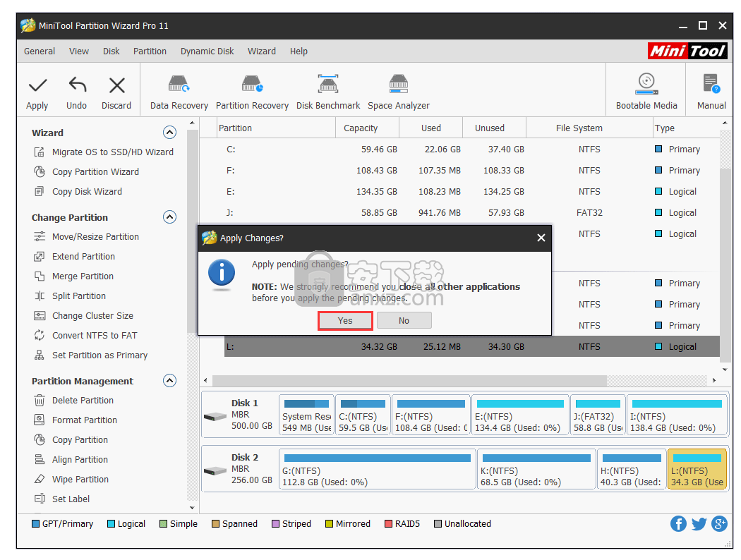Choose Set Label
Image resolution: width=741 pixels, height=560 pixels.
[62, 499]
